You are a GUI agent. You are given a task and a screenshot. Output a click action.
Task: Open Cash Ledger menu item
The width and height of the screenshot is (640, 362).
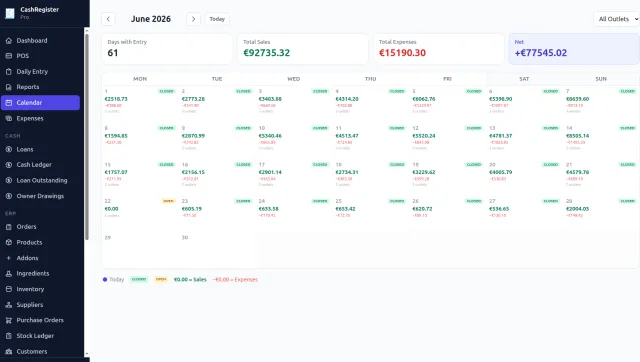[x=40, y=164]
